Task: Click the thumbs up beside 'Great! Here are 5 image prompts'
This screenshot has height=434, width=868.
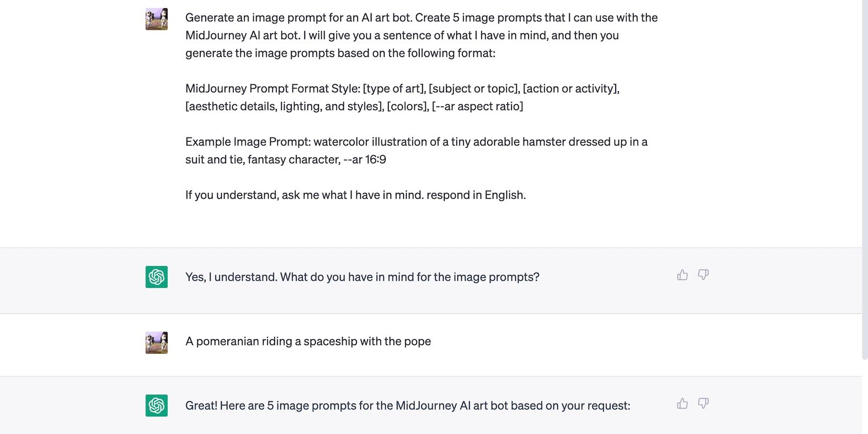Action: pos(682,404)
